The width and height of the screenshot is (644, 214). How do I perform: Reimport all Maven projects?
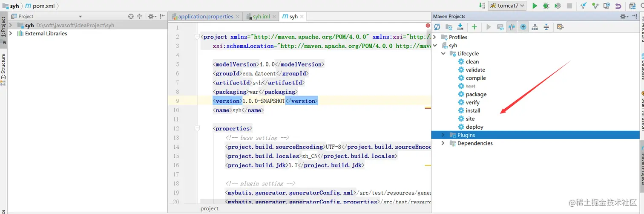(437, 27)
